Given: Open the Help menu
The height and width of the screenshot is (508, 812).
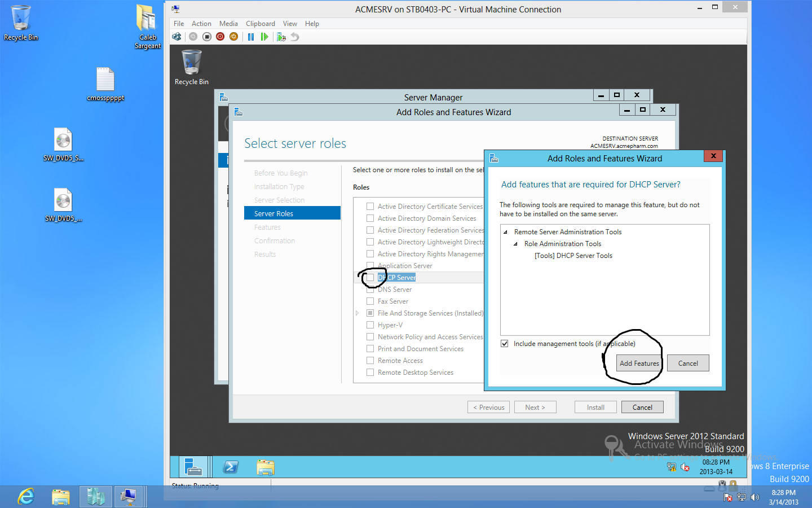Looking at the screenshot, I should click(x=312, y=24).
